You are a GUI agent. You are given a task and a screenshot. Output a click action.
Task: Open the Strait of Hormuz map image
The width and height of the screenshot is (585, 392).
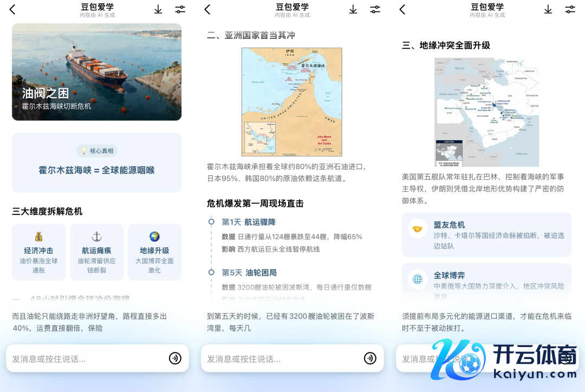[291, 102]
